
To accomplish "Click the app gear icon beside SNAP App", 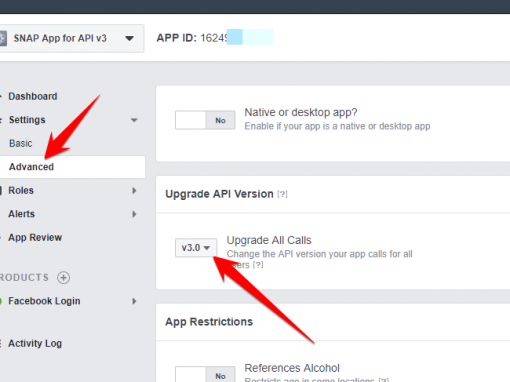I will [3, 38].
